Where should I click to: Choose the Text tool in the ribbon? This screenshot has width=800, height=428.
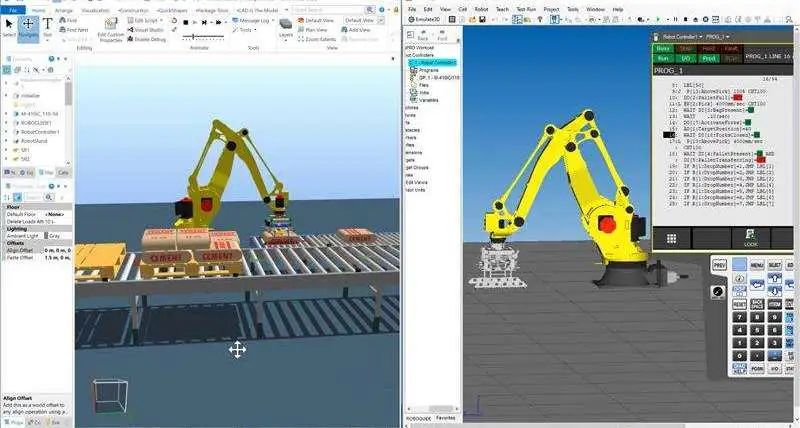point(47,25)
